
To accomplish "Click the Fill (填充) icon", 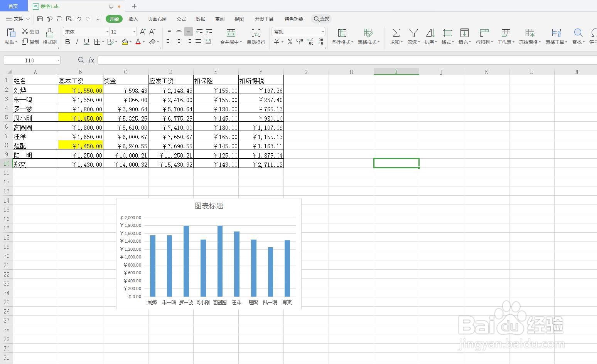I will pos(464,33).
